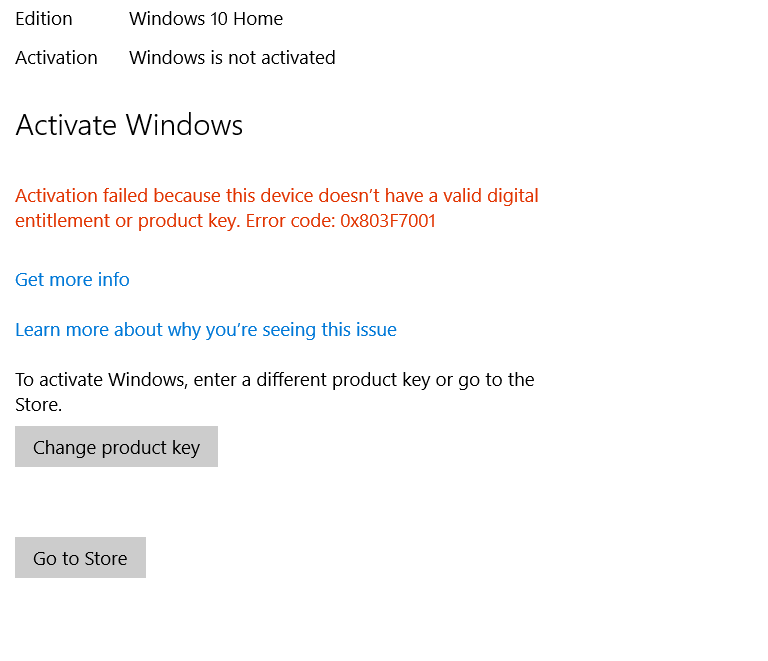Click the Change product key button

coord(116,447)
